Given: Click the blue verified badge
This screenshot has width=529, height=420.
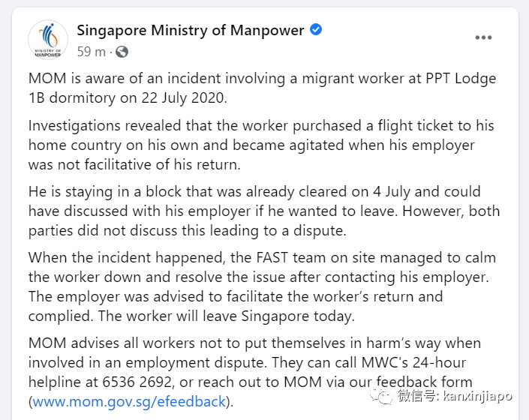Looking at the screenshot, I should pos(317,30).
